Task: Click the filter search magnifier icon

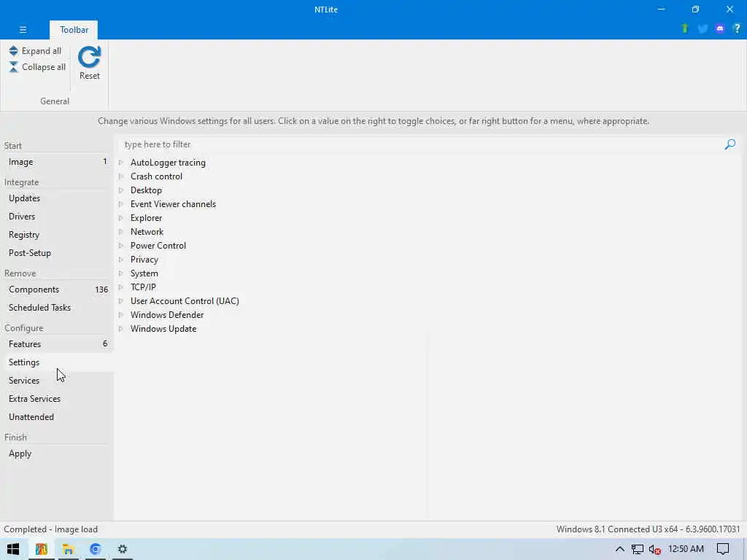Action: click(729, 144)
